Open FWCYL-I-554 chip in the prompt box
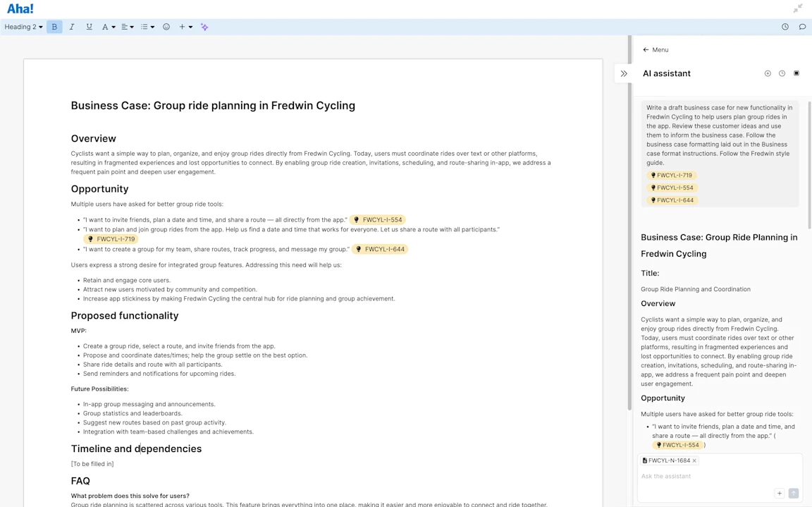Image resolution: width=812 pixels, height=507 pixels. (x=672, y=188)
